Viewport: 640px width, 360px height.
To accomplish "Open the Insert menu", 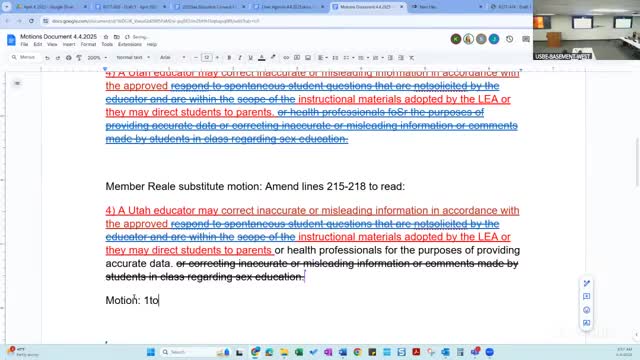I will tap(69, 44).
